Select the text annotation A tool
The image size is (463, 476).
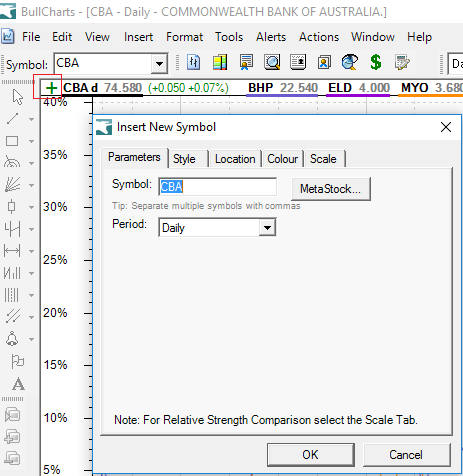18,384
